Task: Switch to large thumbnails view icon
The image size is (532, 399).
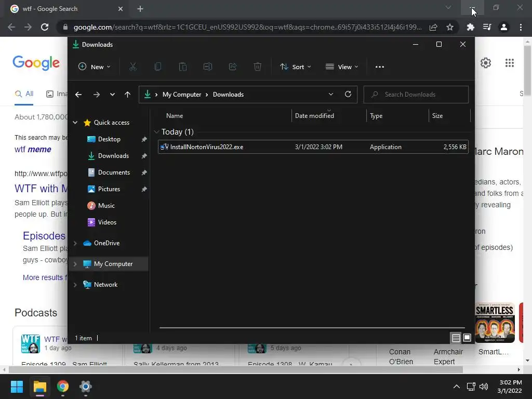Action: (467, 338)
